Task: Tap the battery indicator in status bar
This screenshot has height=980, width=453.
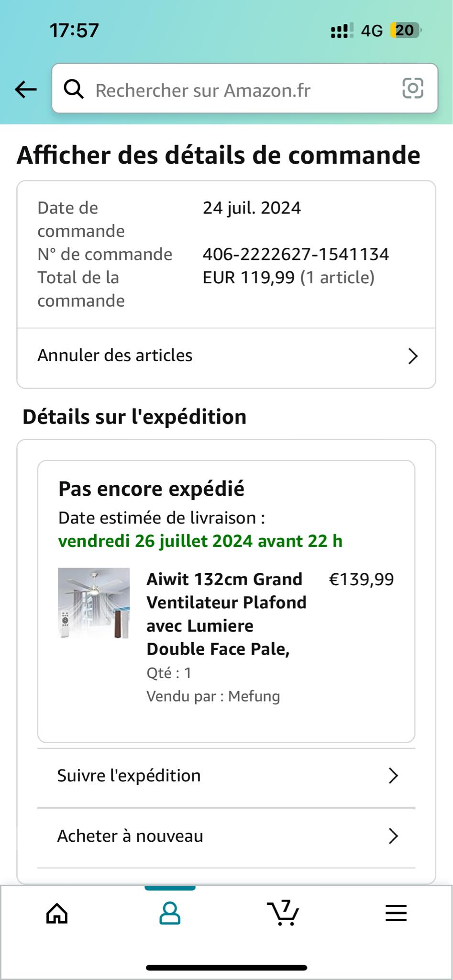Action: pyautogui.click(x=405, y=31)
